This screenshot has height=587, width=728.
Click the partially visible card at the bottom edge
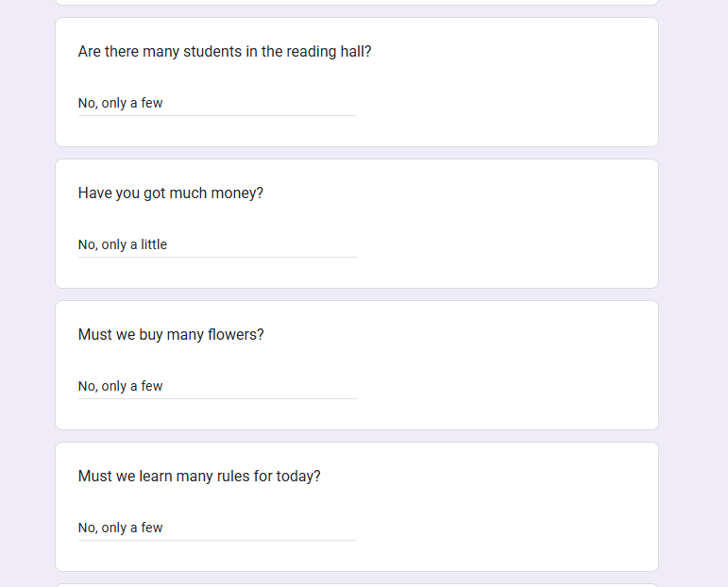(357, 585)
